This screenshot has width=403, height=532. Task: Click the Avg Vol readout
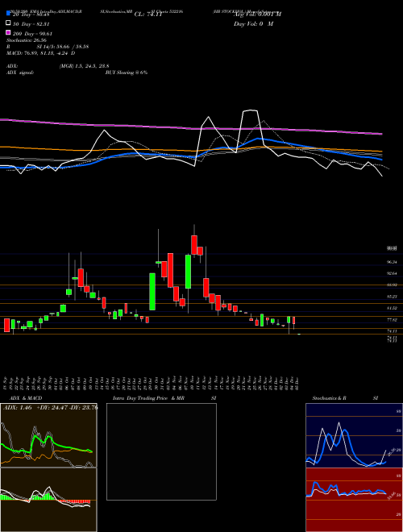pos(257,15)
